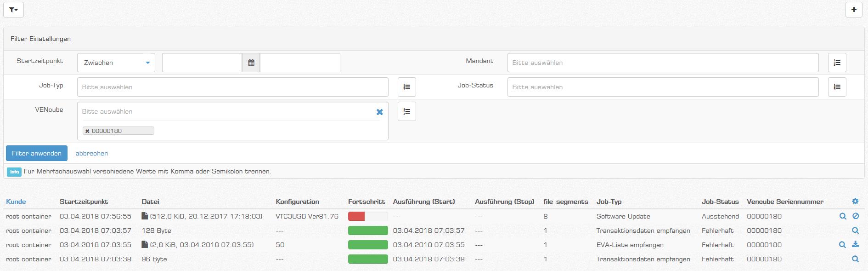Click the plus button to add job

coord(854,10)
